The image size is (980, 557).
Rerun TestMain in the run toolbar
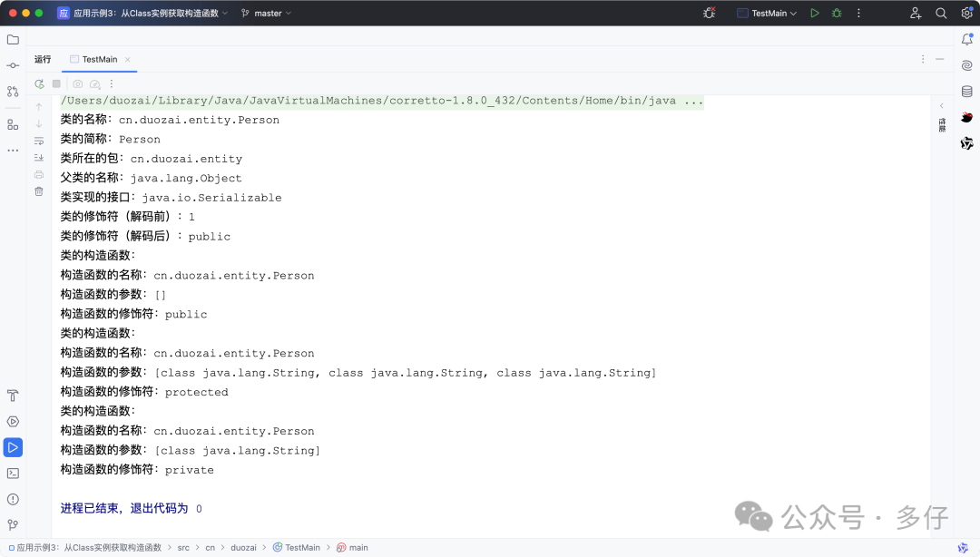[x=39, y=83]
